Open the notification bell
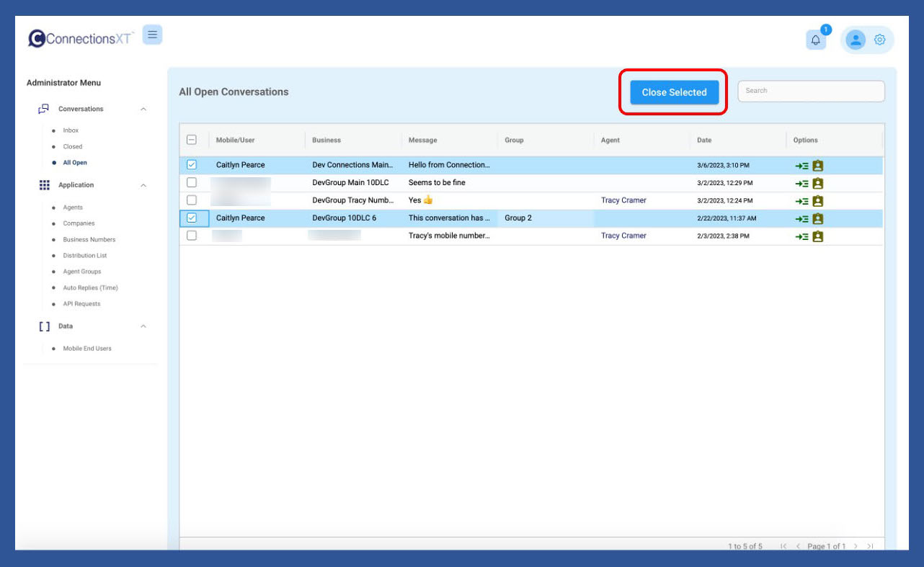This screenshot has width=924, height=567. coord(816,40)
